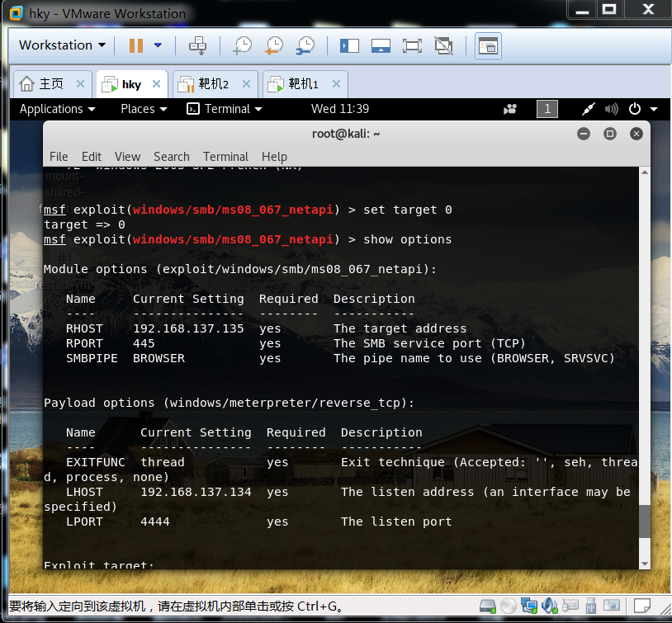Toggle the console view button
The width and height of the screenshot is (672, 623).
tap(488, 46)
